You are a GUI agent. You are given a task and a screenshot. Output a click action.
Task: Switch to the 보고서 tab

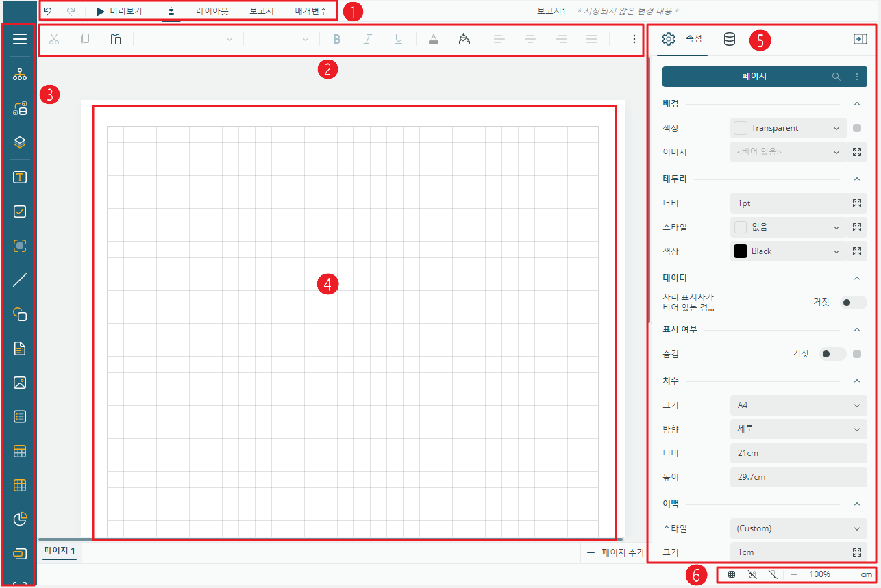[262, 12]
